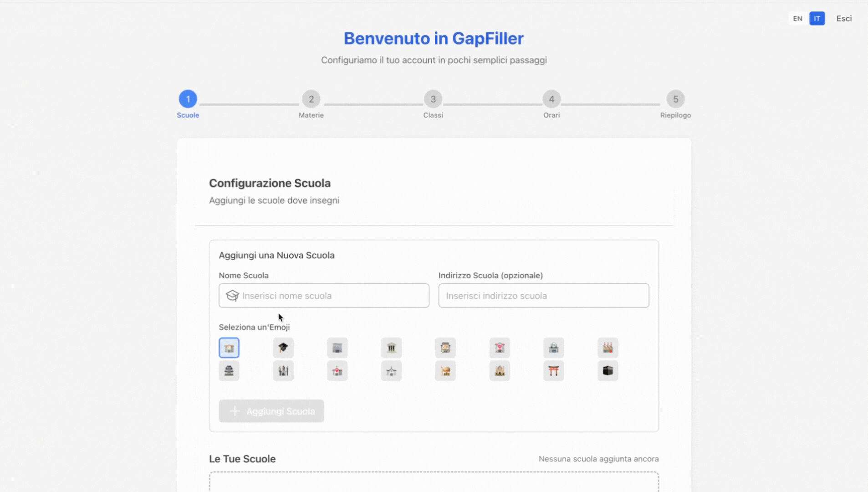Open step 4 Orari

click(x=551, y=99)
